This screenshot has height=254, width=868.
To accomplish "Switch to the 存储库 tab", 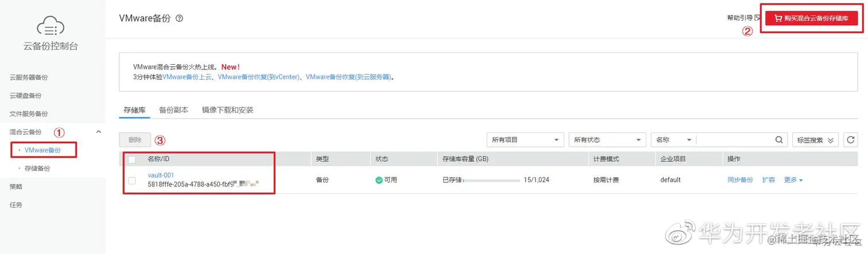I will 134,110.
